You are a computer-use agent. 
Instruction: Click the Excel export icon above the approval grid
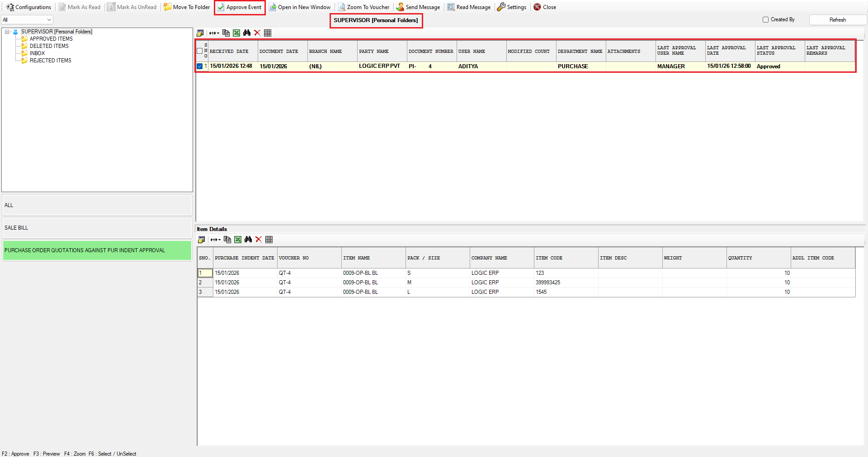tap(236, 33)
